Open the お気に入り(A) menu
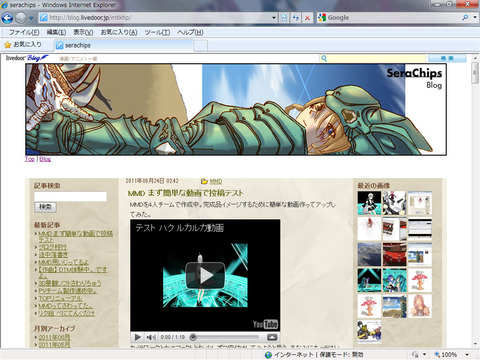This screenshot has height=360, width=480. (119, 32)
